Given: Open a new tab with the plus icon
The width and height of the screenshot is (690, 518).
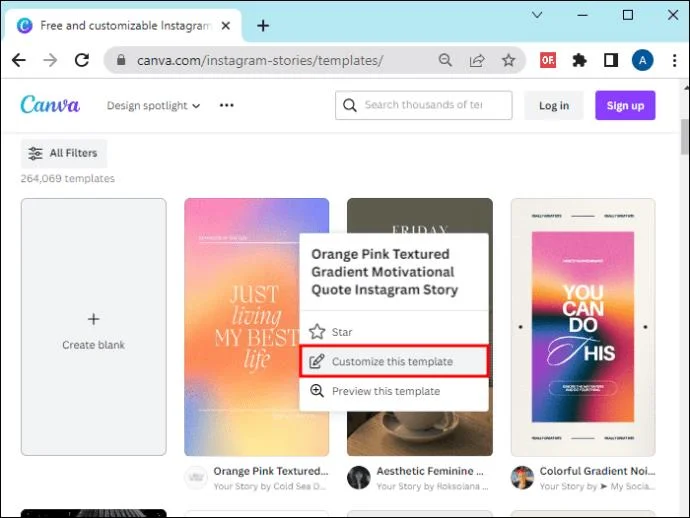Looking at the screenshot, I should tap(263, 26).
